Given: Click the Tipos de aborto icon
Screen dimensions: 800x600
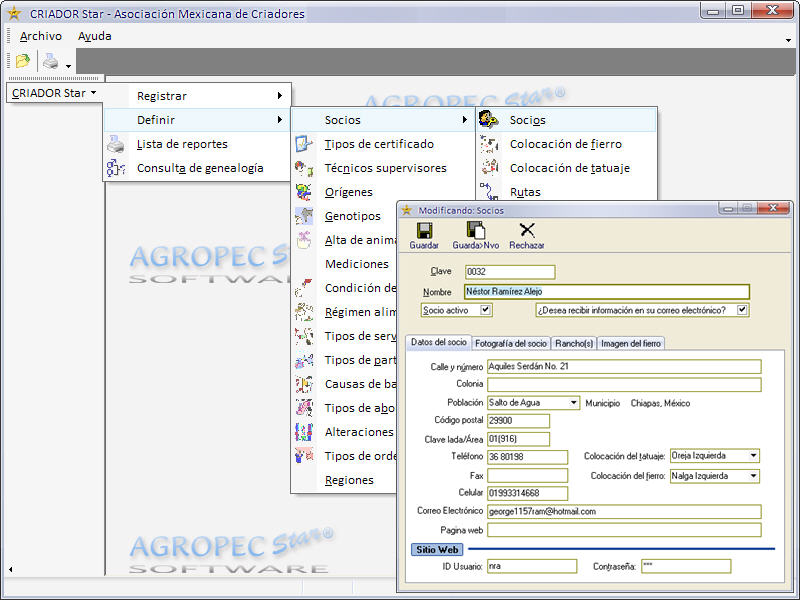Looking at the screenshot, I should (304, 408).
